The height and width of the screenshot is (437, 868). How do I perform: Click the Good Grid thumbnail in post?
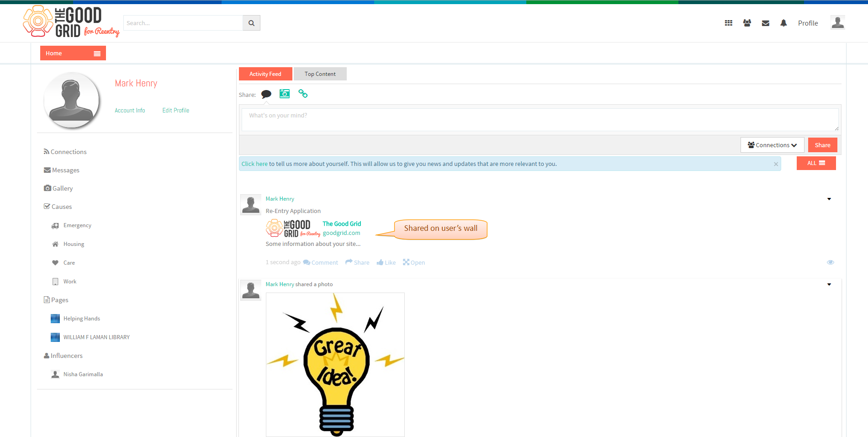(293, 228)
